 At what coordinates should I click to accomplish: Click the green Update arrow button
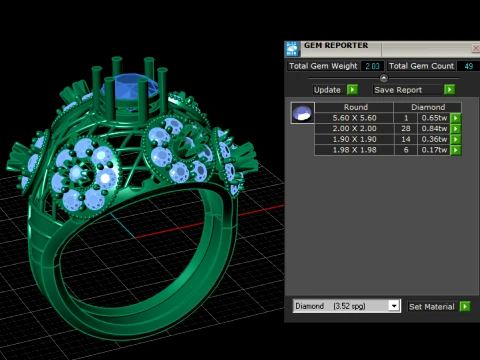pyautogui.click(x=352, y=90)
